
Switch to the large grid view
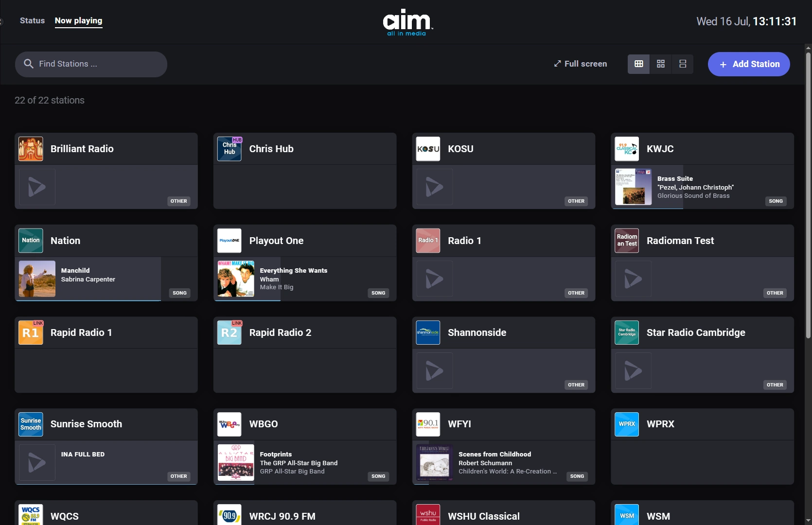tap(639, 64)
